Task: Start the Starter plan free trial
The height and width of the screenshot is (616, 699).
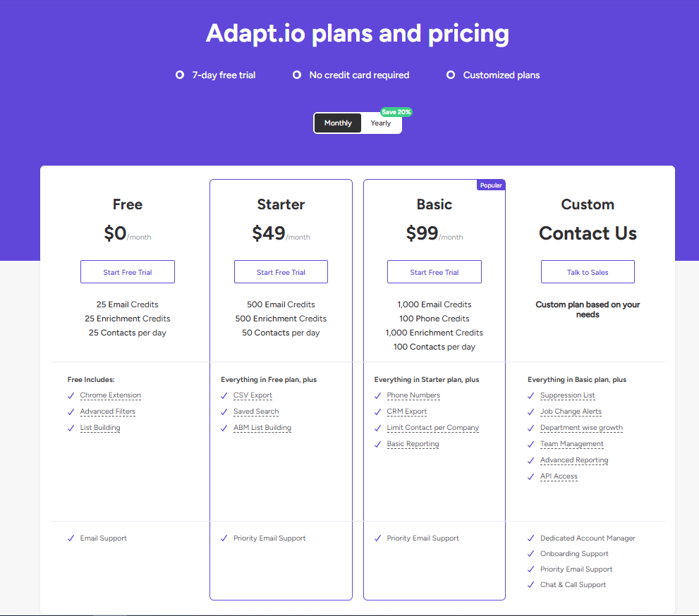Action: (x=281, y=272)
